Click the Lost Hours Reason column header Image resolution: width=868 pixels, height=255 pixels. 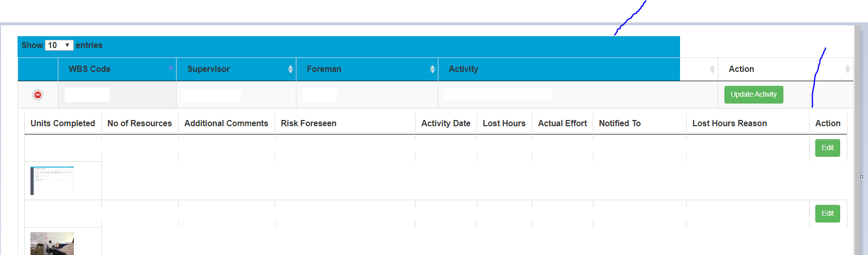click(x=729, y=124)
